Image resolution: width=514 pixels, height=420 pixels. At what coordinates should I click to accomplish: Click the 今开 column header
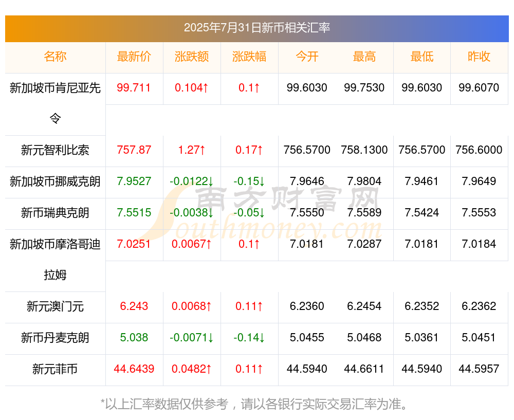[307, 57]
